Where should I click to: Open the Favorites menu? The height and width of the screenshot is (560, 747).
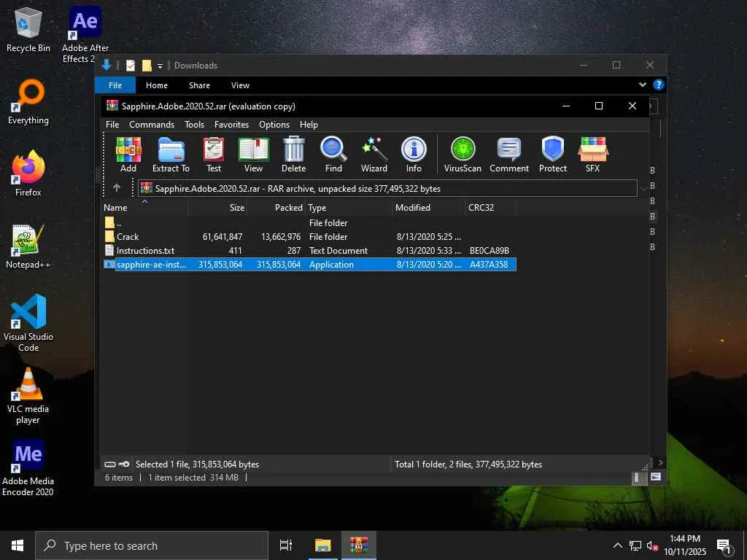coord(231,124)
